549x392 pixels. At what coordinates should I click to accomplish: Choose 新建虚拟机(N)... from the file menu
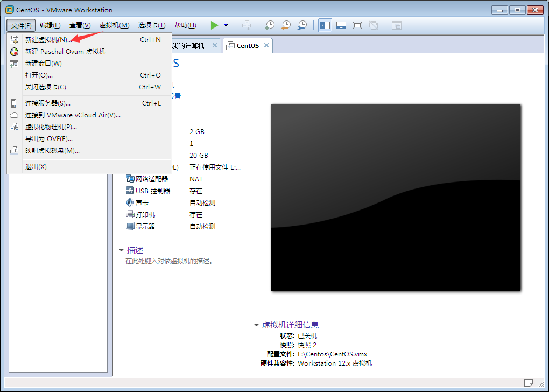coord(89,40)
